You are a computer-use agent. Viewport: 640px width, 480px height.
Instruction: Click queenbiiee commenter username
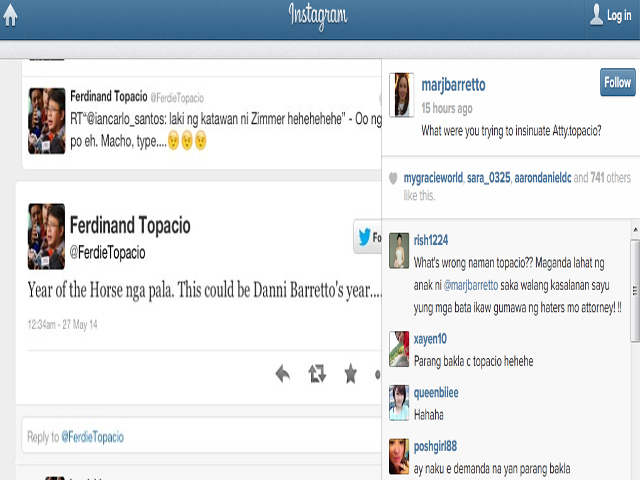(440, 393)
